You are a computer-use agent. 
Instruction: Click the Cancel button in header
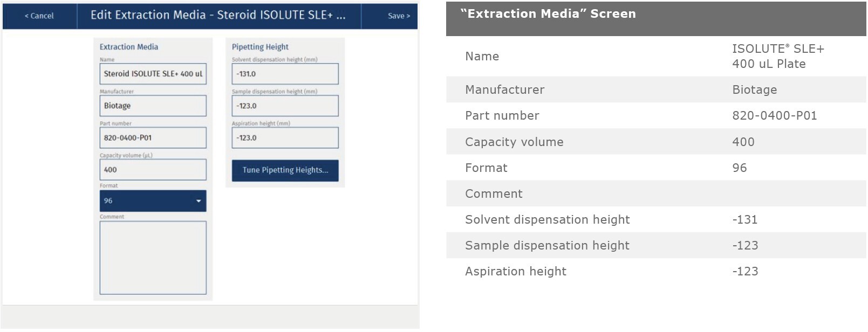[39, 16]
